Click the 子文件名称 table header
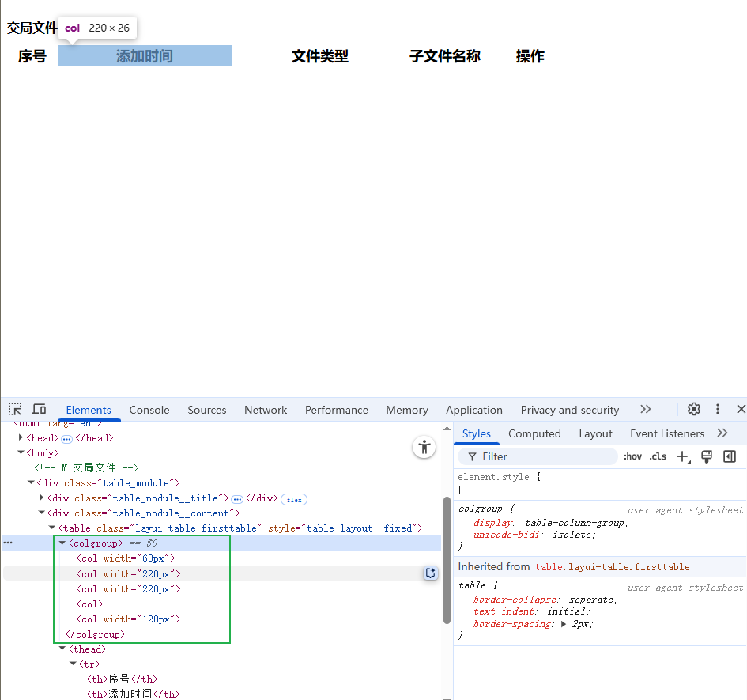The width and height of the screenshot is (747, 700). pyautogui.click(x=444, y=56)
